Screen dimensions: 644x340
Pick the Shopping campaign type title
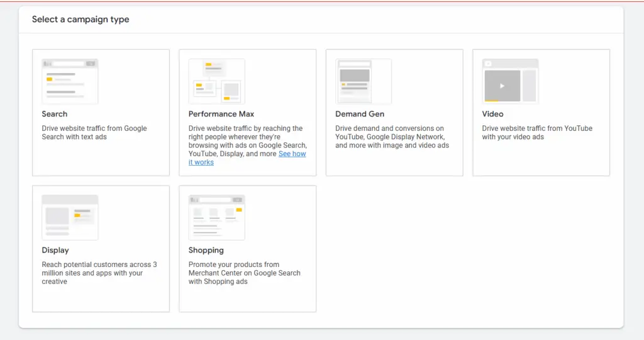(206, 250)
